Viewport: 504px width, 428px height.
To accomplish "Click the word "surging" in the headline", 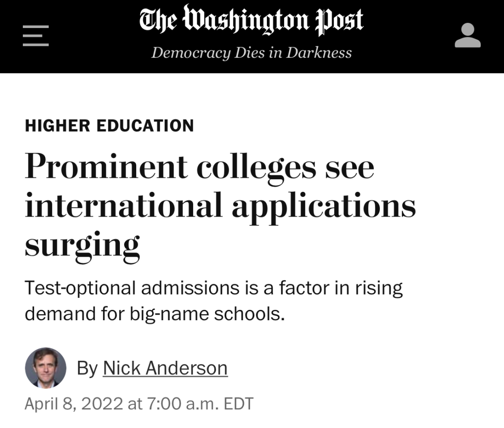I will pyautogui.click(x=82, y=245).
